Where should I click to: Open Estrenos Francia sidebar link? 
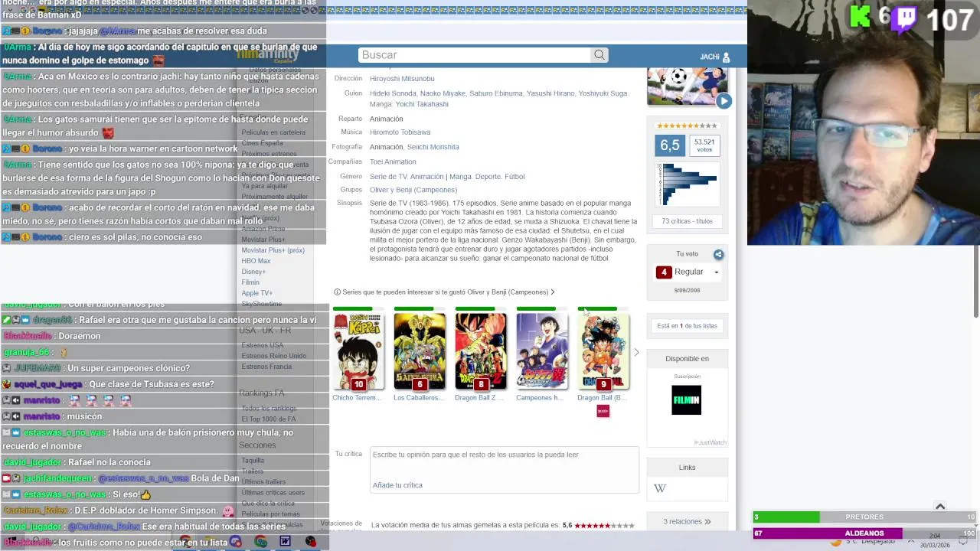(266, 367)
